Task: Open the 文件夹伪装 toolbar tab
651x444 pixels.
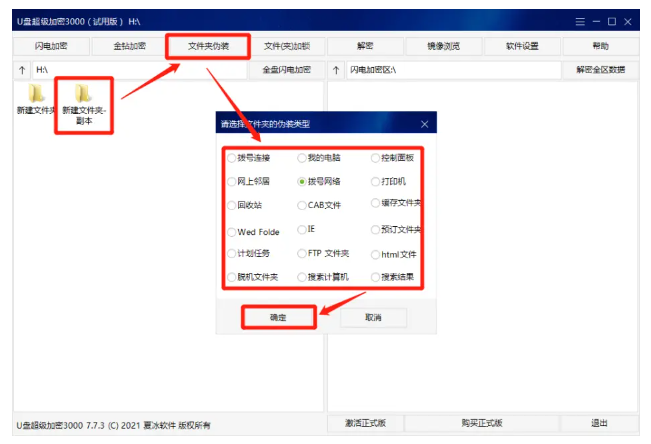Action: [208, 46]
